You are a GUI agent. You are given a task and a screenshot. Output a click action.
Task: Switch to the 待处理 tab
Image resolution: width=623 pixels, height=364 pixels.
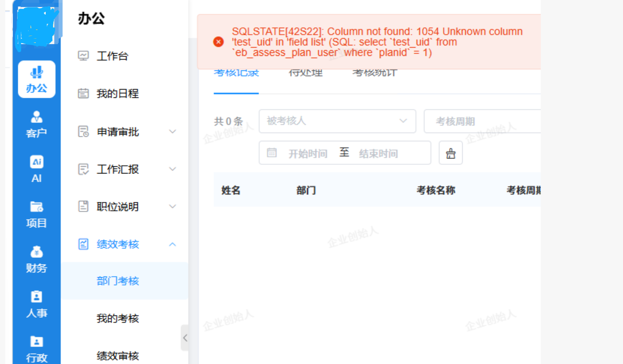click(306, 73)
